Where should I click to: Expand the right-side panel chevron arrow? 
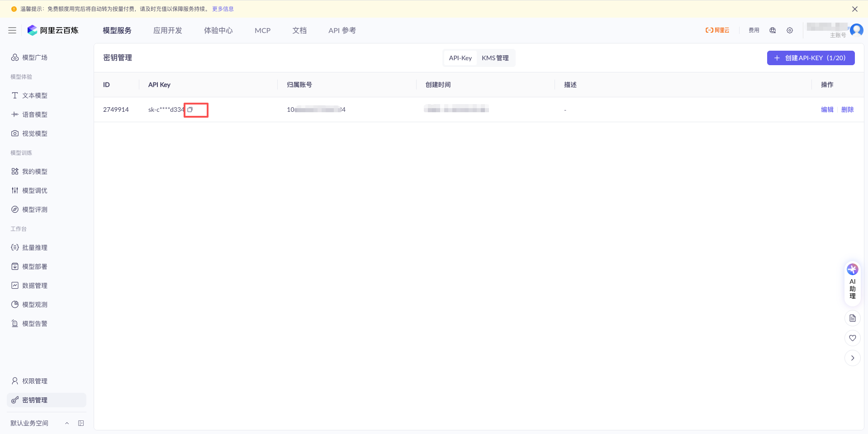pos(852,358)
